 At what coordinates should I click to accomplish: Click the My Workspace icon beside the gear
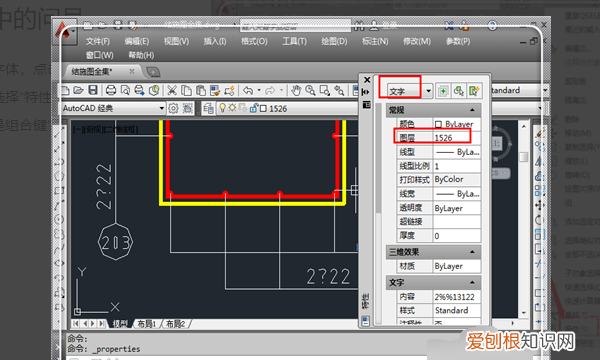[x=188, y=109]
